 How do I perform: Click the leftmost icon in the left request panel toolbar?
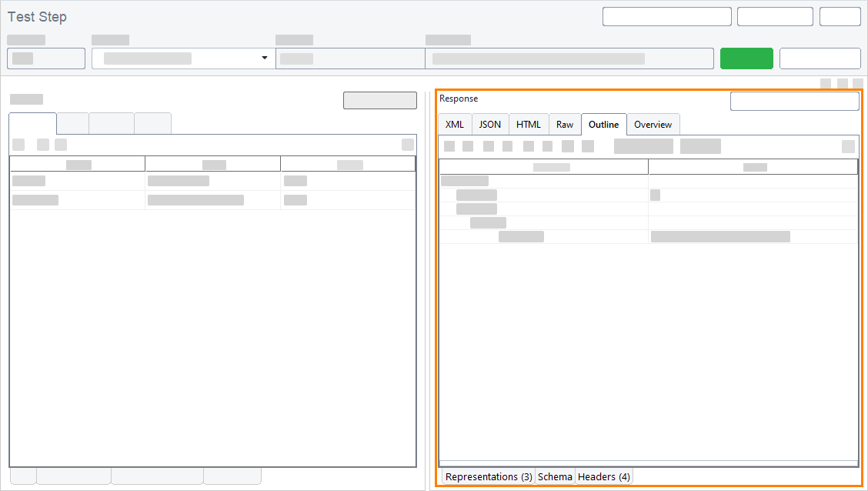[18, 145]
